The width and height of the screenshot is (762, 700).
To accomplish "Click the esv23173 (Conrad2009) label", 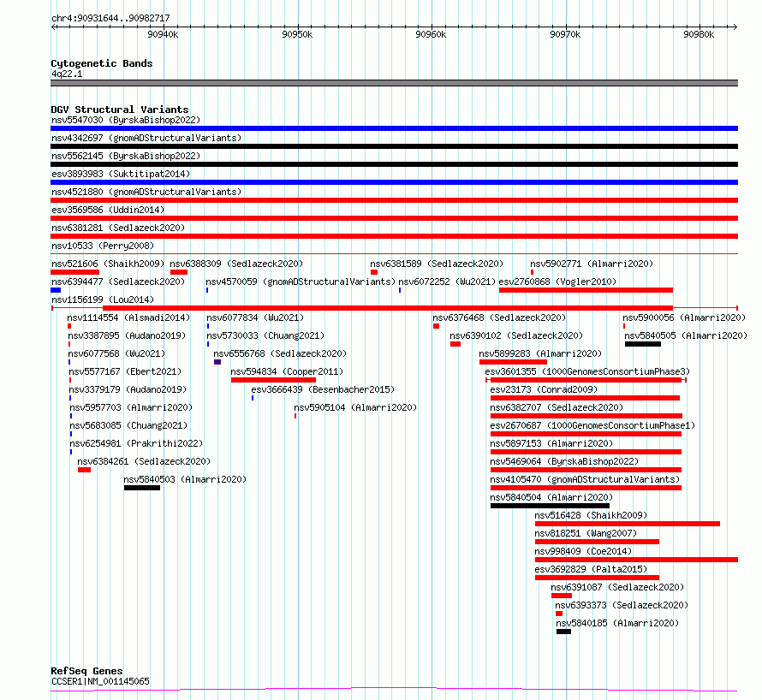I will (544, 389).
